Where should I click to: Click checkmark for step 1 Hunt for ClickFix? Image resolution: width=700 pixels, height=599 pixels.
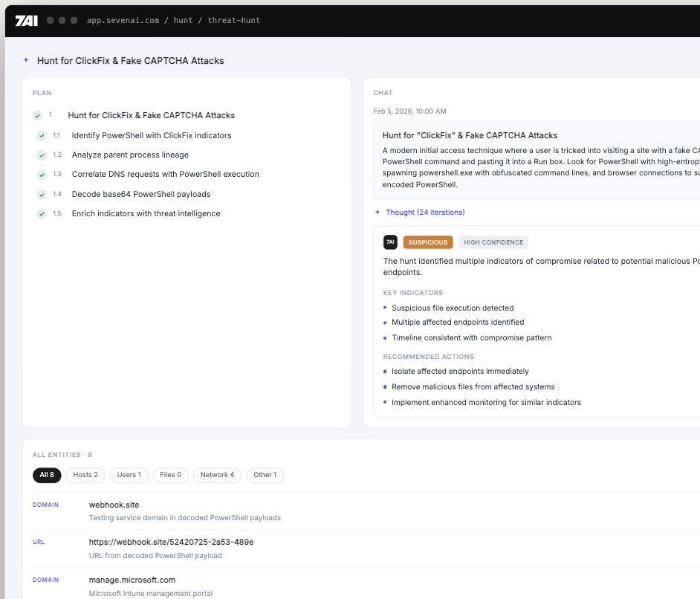coord(38,116)
